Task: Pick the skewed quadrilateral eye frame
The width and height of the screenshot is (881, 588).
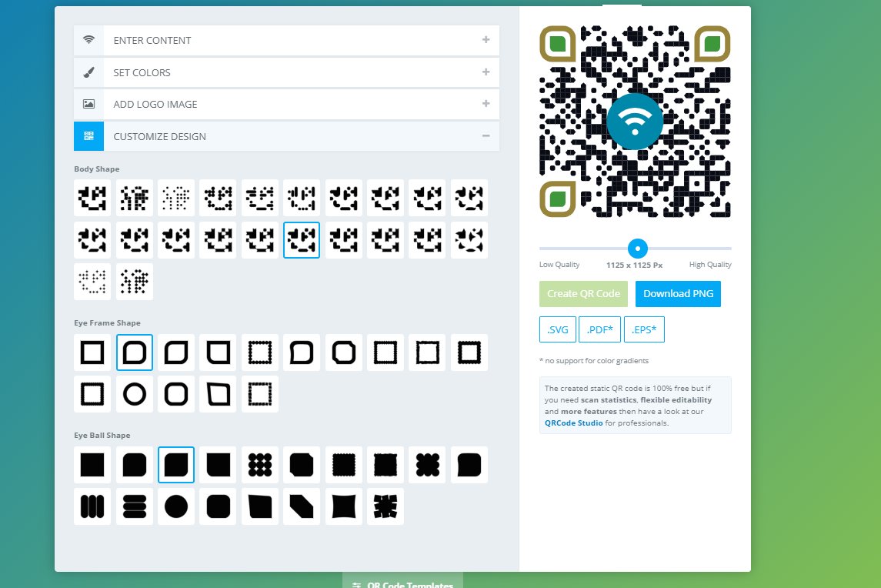Action: click(218, 394)
